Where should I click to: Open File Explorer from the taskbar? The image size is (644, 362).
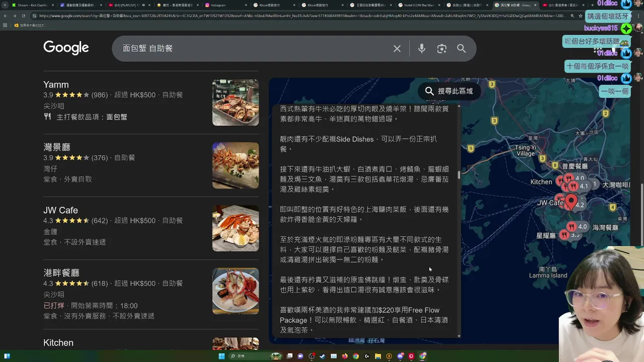[x=378, y=356]
